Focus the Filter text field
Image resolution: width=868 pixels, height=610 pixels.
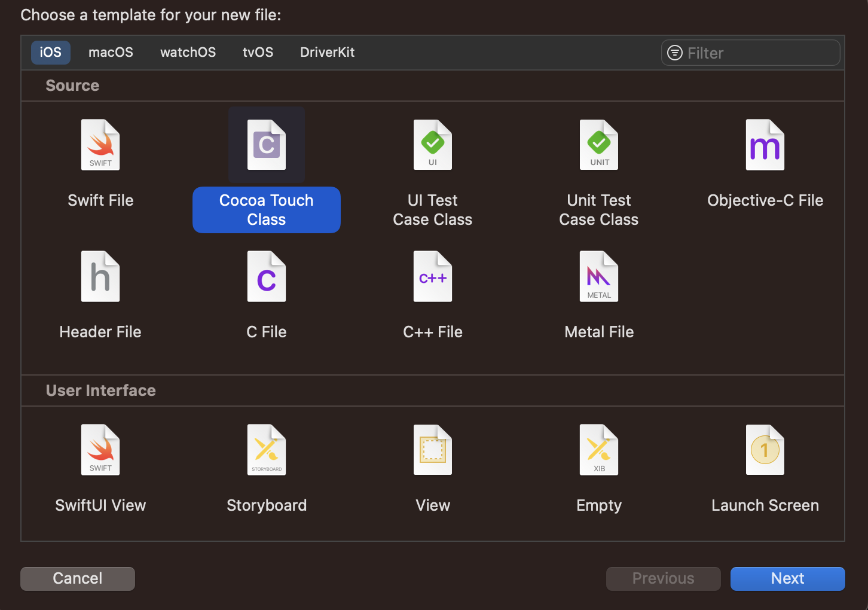click(x=750, y=53)
